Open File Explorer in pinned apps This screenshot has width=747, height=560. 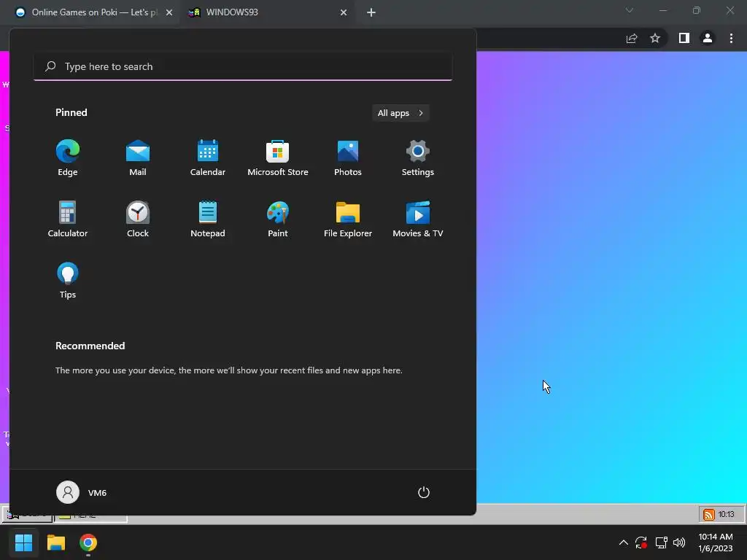(x=348, y=219)
